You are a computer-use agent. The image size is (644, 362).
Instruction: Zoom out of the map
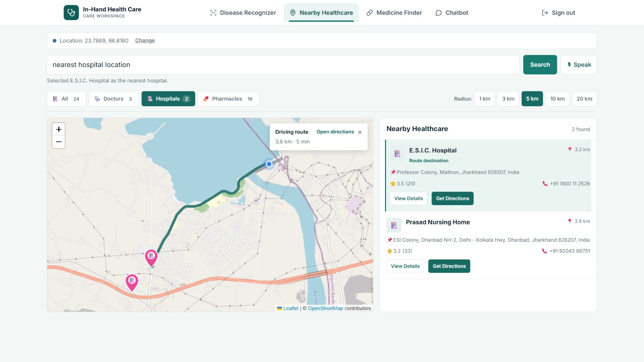(59, 142)
